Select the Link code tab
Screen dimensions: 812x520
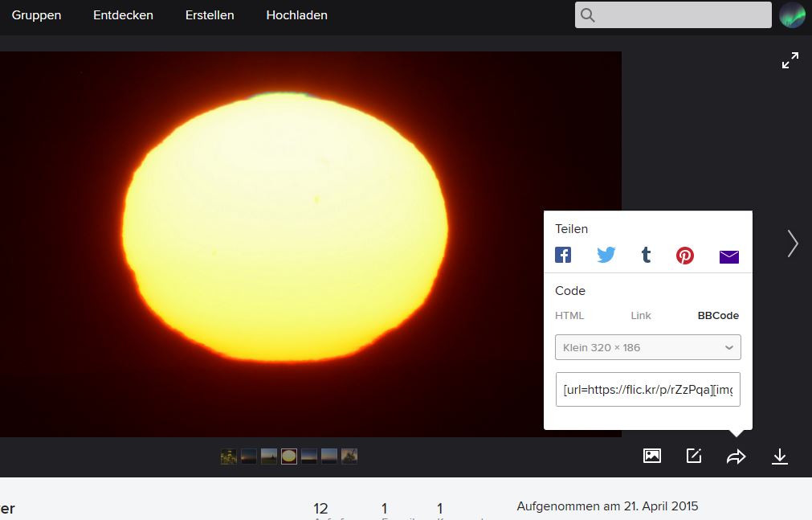click(x=641, y=316)
